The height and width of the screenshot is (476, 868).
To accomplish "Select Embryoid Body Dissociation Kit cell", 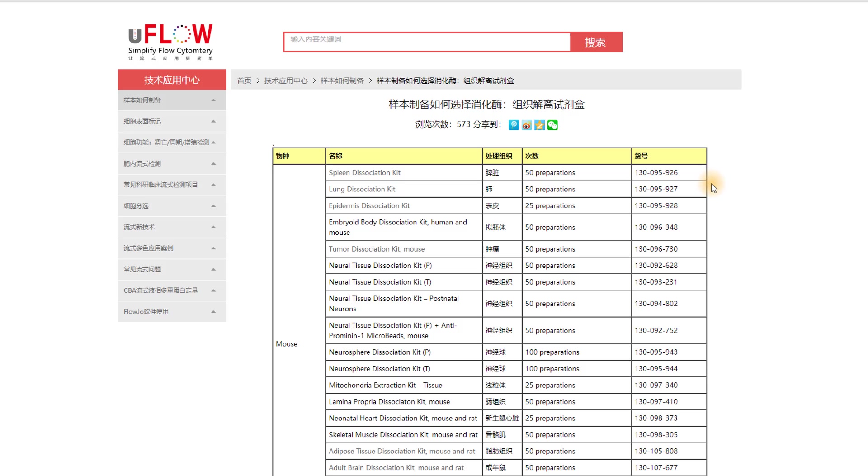I will pos(404,227).
